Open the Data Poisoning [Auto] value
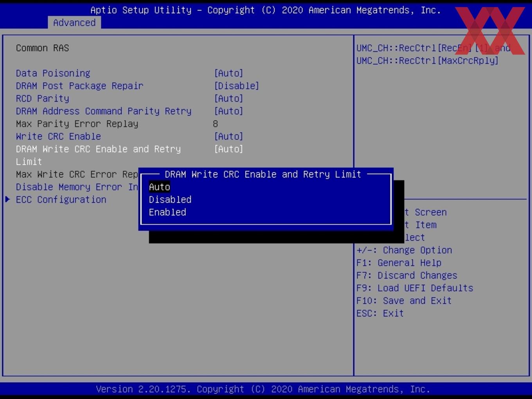 pyautogui.click(x=228, y=73)
